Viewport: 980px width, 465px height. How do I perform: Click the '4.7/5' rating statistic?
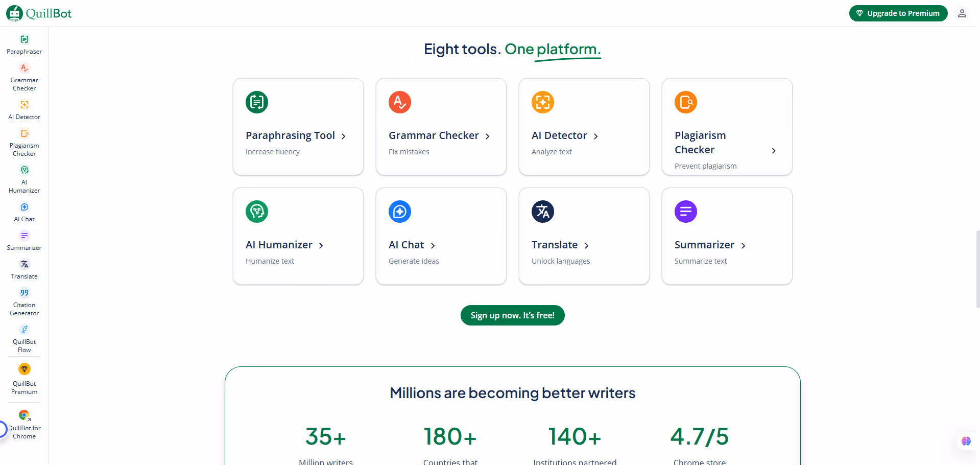[x=700, y=437]
